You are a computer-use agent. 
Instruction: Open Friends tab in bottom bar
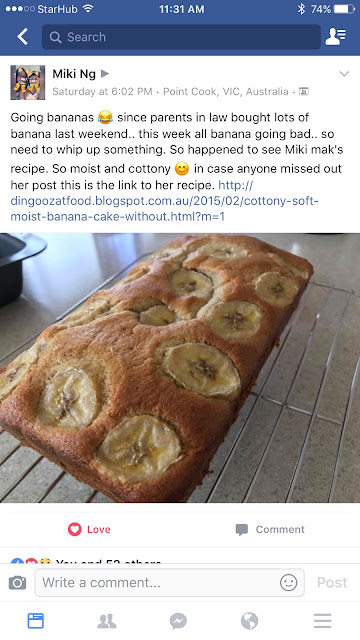[107, 621]
